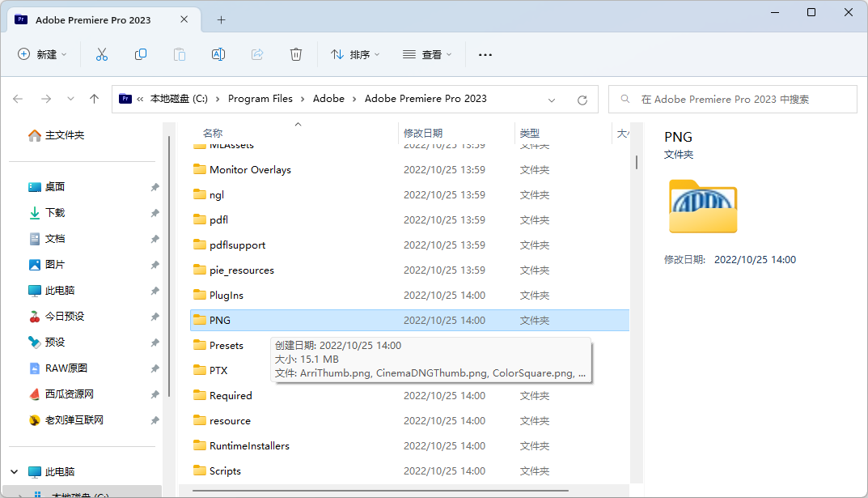Sort by 类型 column header

click(x=529, y=133)
